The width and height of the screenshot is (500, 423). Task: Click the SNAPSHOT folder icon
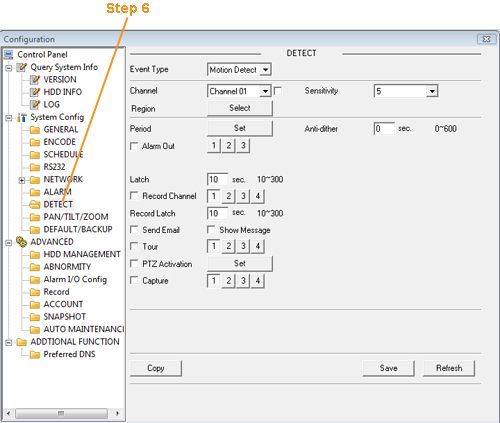35,317
